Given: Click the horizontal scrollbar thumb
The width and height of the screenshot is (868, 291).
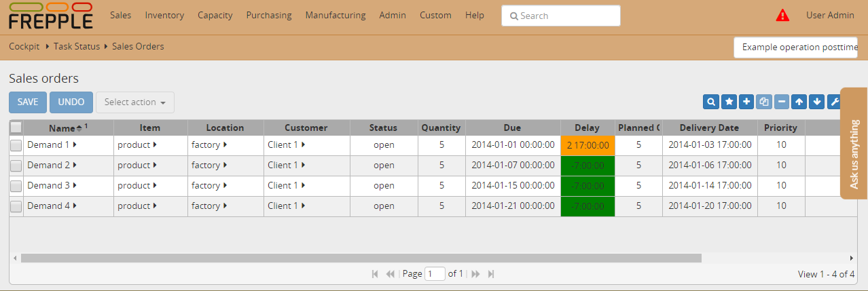Looking at the screenshot, I should click(361, 258).
